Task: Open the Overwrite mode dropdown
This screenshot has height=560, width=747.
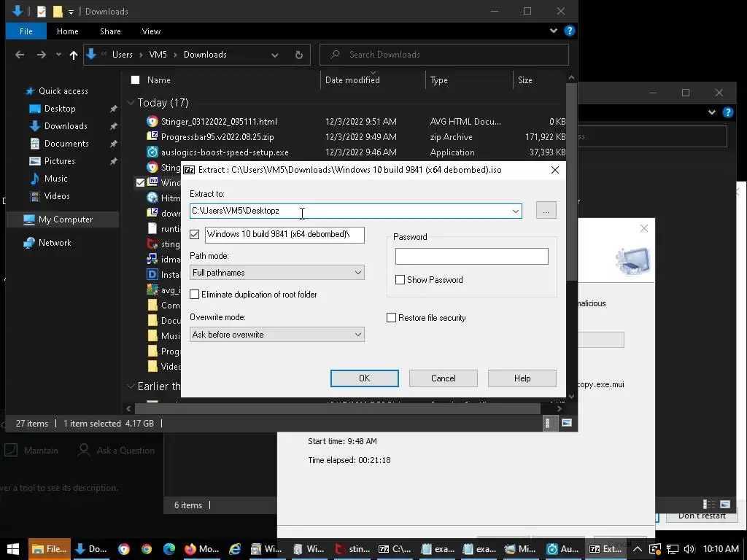Action: click(x=276, y=335)
